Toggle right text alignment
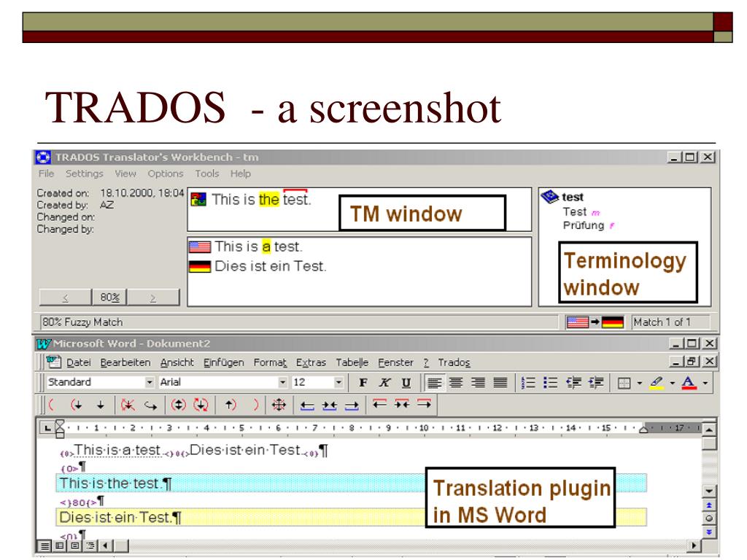 pyautogui.click(x=479, y=382)
